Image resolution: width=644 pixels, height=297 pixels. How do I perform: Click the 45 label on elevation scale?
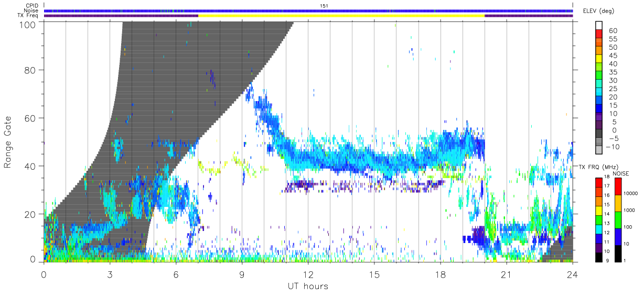coord(613,56)
